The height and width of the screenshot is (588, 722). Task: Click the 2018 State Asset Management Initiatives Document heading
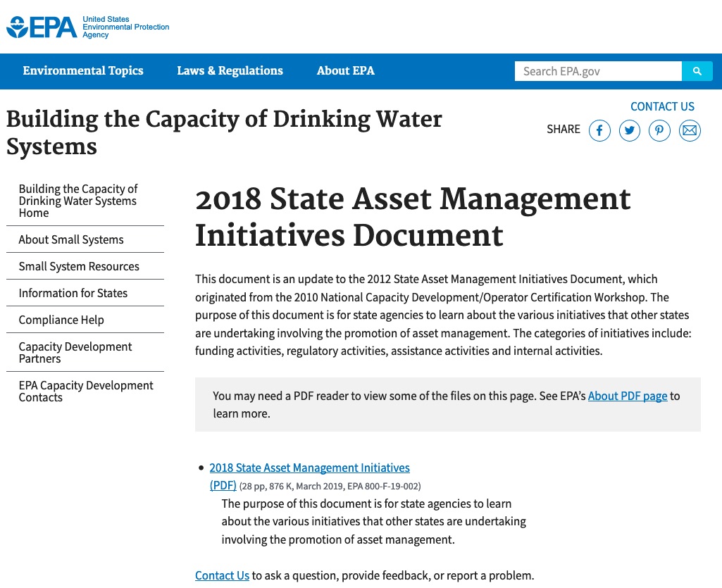[x=413, y=217]
